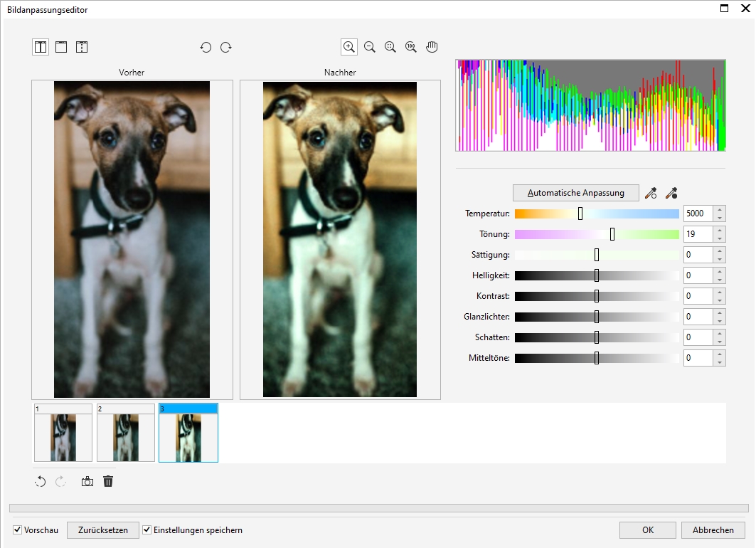The height and width of the screenshot is (548, 756).
Task: Activate the pan hand tool
Action: (x=432, y=47)
